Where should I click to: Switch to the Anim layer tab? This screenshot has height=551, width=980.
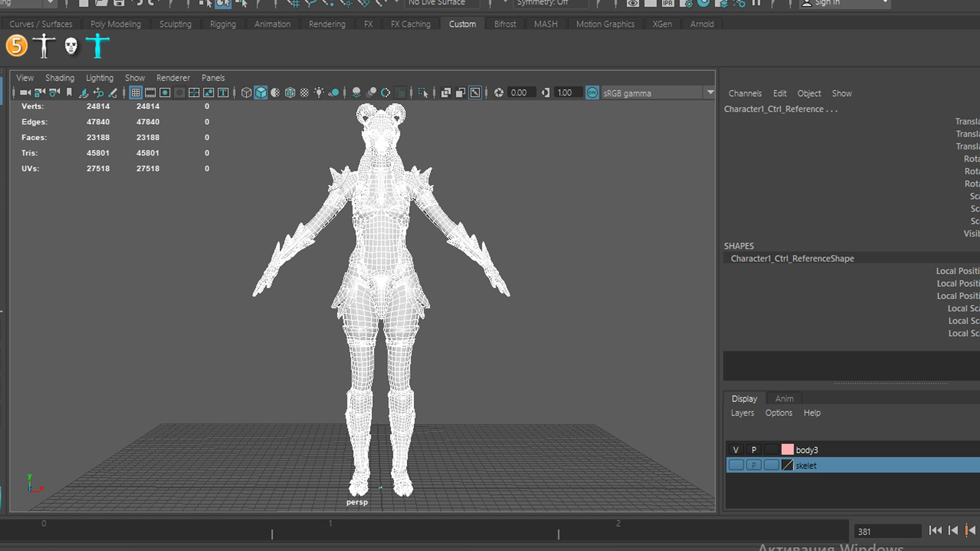pos(785,398)
